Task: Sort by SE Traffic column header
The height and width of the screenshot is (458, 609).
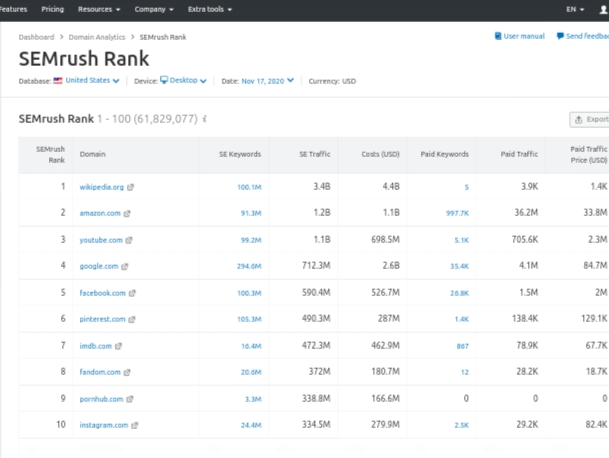Action: 314,154
